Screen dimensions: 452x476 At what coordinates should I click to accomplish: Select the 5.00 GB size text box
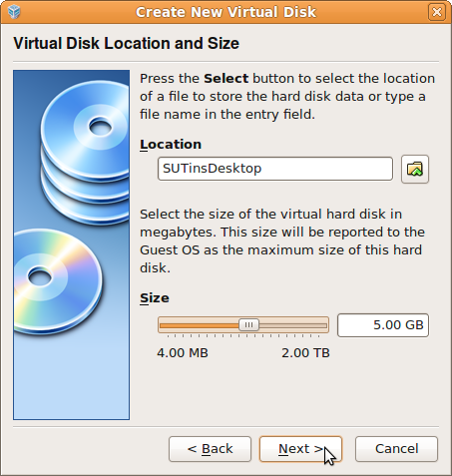coord(383,325)
